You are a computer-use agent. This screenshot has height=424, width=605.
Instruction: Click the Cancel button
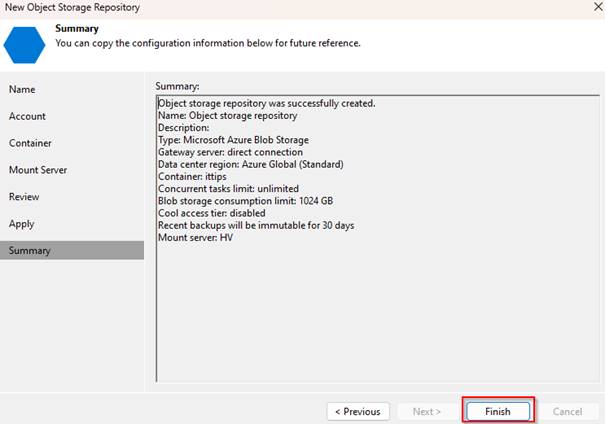tap(567, 411)
